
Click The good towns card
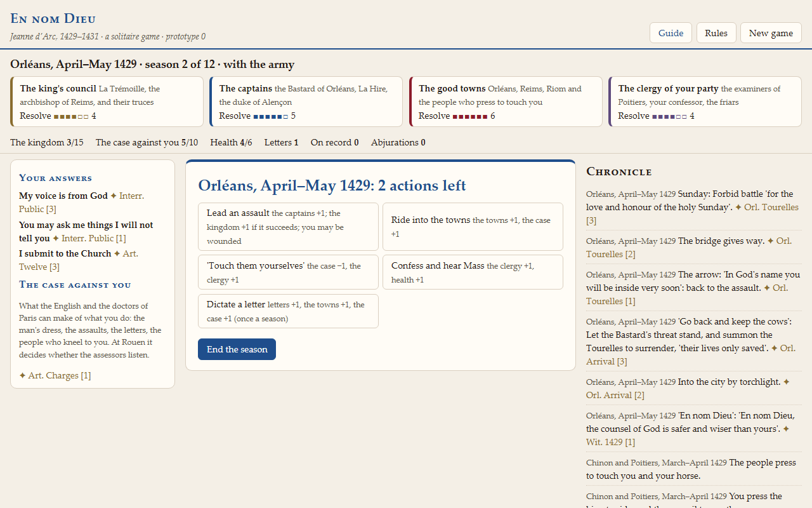click(x=506, y=102)
